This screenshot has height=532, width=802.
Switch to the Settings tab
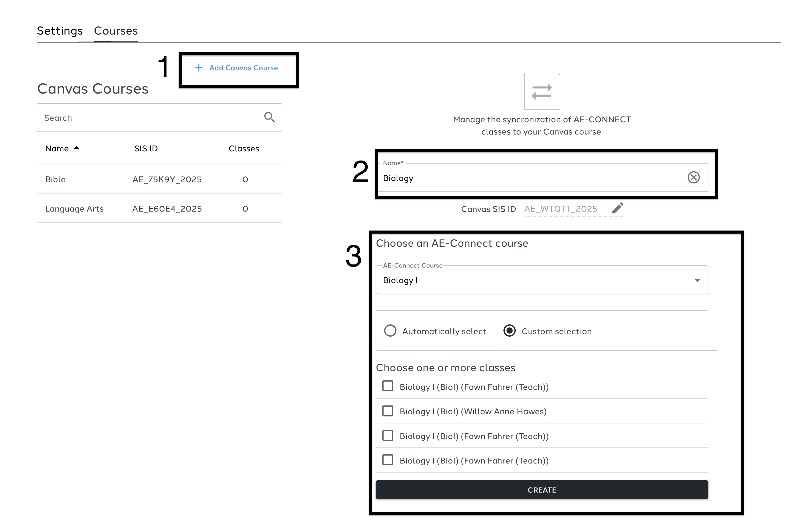coord(60,31)
